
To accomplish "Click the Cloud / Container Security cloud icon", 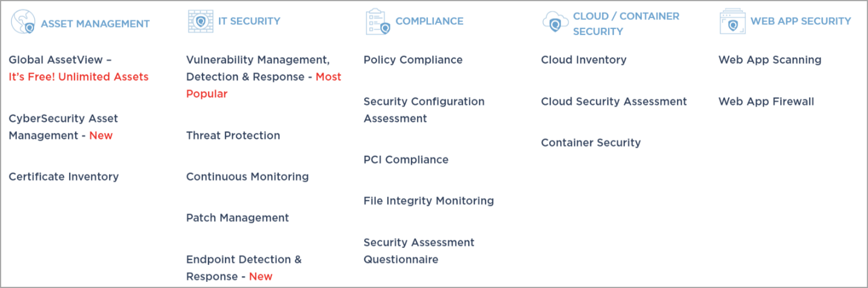I will [554, 22].
